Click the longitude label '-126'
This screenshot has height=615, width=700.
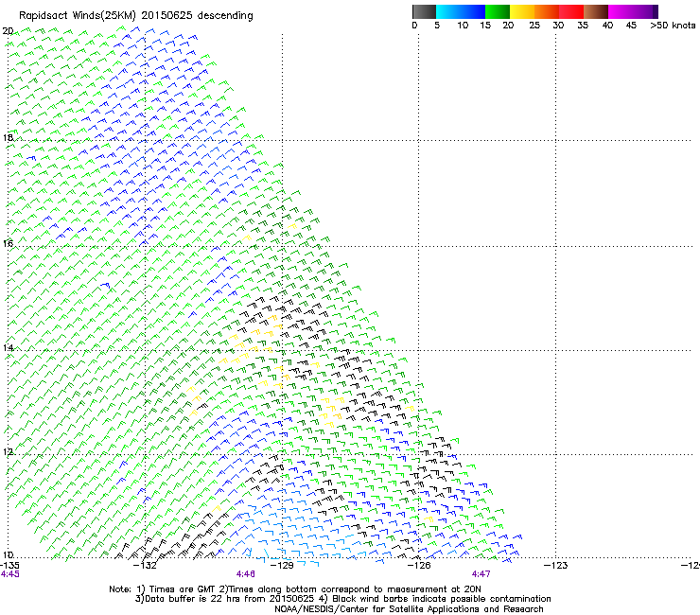(x=419, y=566)
